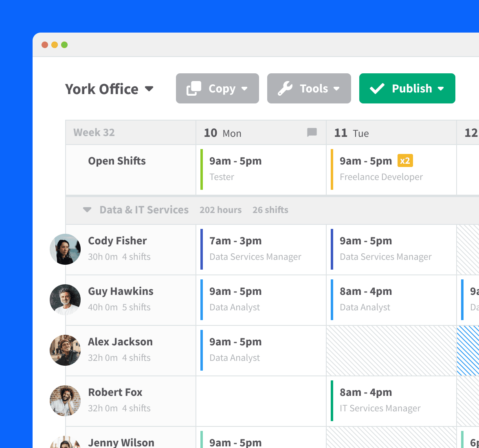Click the comment icon on Monday header
The width and height of the screenshot is (479, 448).
tap(312, 132)
